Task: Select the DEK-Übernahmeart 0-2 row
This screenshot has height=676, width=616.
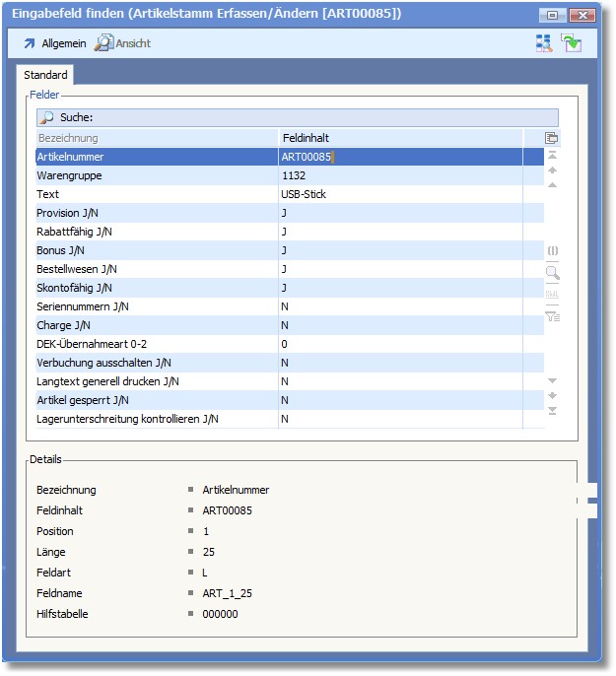Action: 158,344
